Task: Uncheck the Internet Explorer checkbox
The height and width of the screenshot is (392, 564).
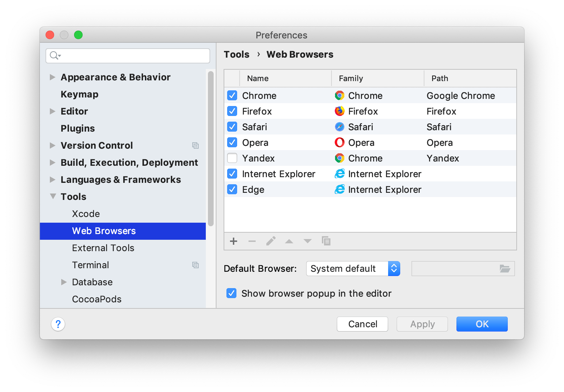Action: click(x=232, y=174)
